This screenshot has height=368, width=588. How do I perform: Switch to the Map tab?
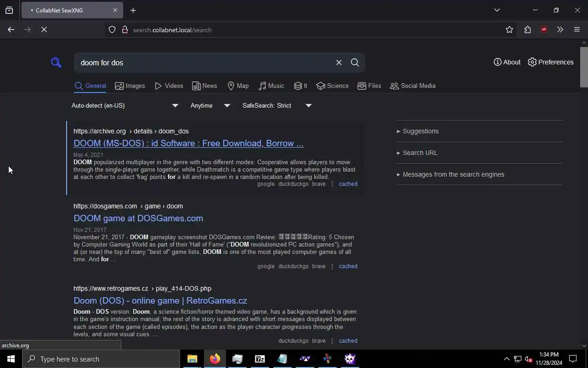(238, 86)
